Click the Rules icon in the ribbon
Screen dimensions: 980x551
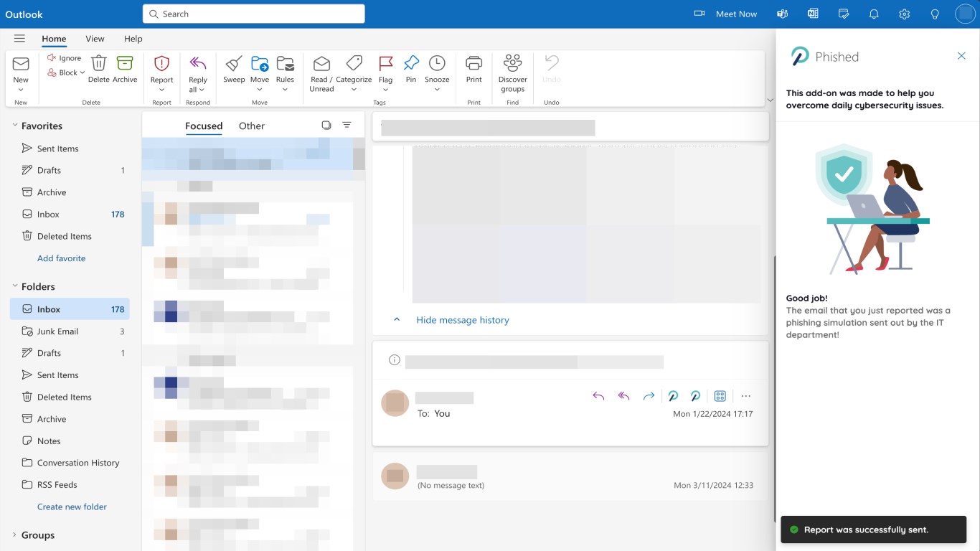(285, 63)
